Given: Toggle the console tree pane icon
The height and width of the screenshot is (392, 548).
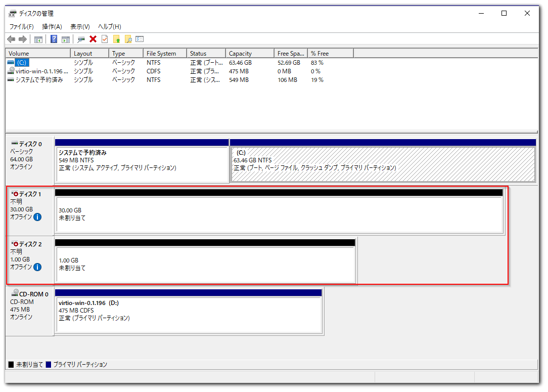Looking at the screenshot, I should pyautogui.click(x=38, y=39).
